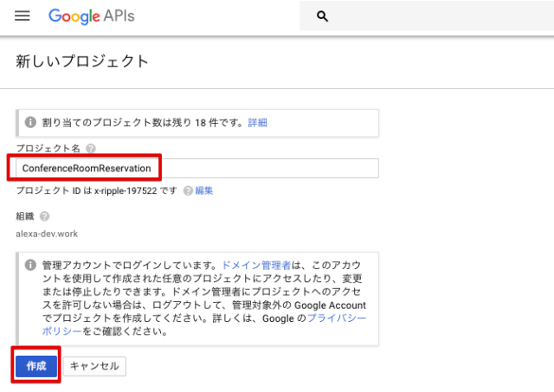
Task: Click the blue 作成 button
Action: (x=36, y=366)
